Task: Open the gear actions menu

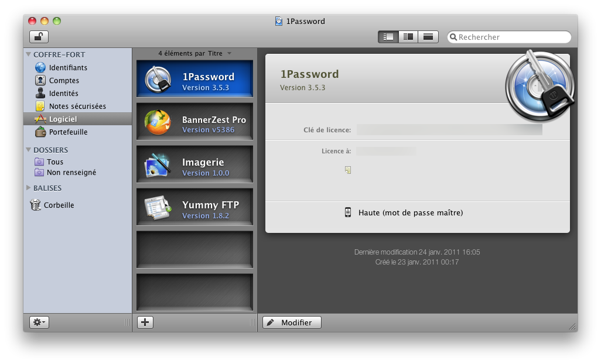Action: click(x=39, y=322)
